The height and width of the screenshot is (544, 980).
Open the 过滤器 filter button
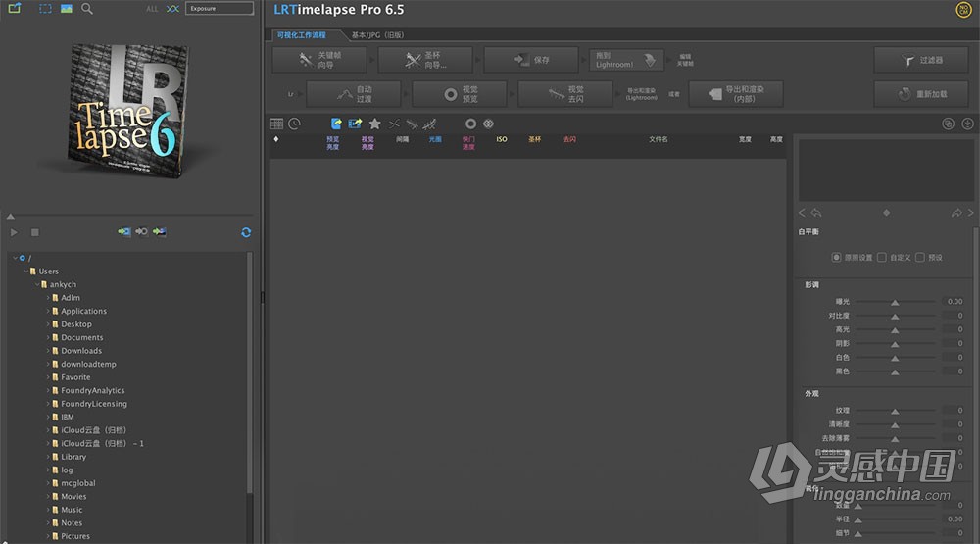[x=921, y=60]
